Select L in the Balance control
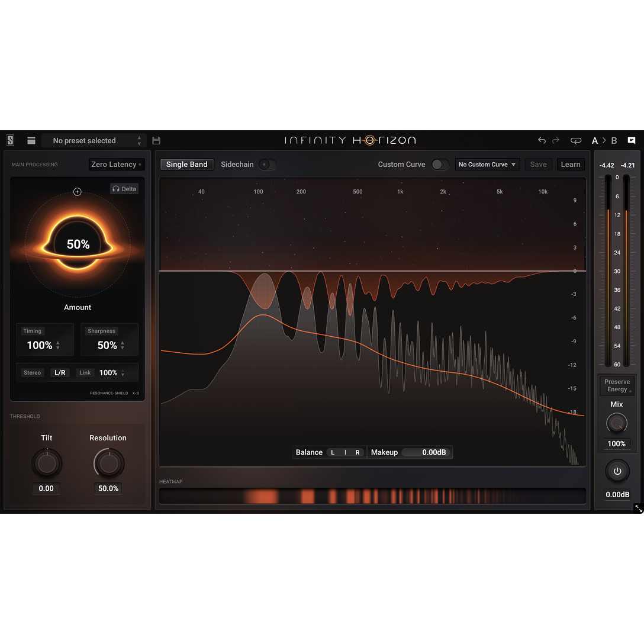This screenshot has width=644, height=644. point(332,452)
